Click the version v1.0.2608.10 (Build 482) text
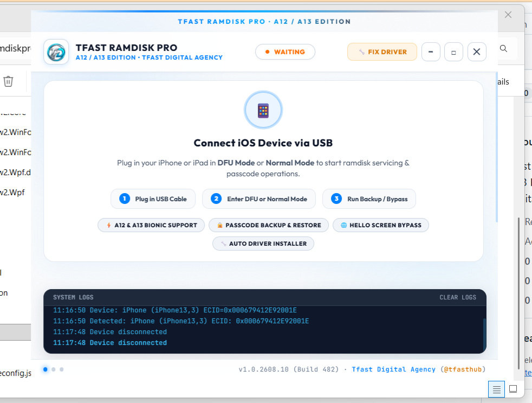This screenshot has width=532, height=403. pyautogui.click(x=289, y=369)
